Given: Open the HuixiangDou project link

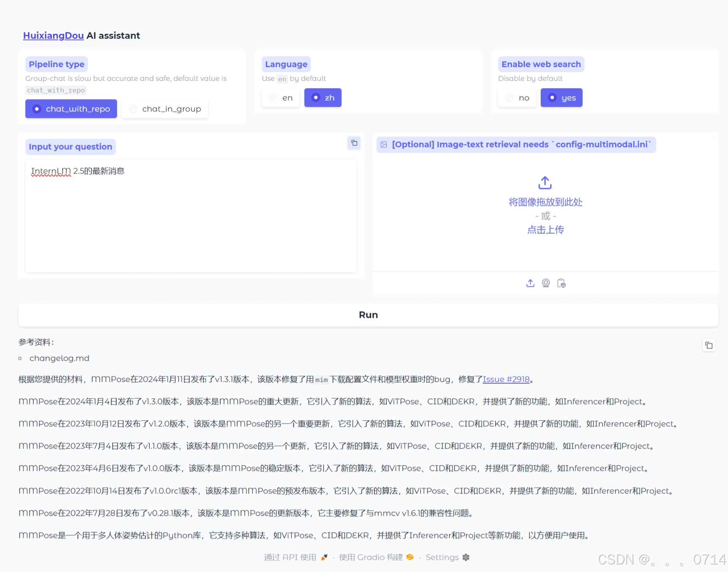Looking at the screenshot, I should [53, 35].
